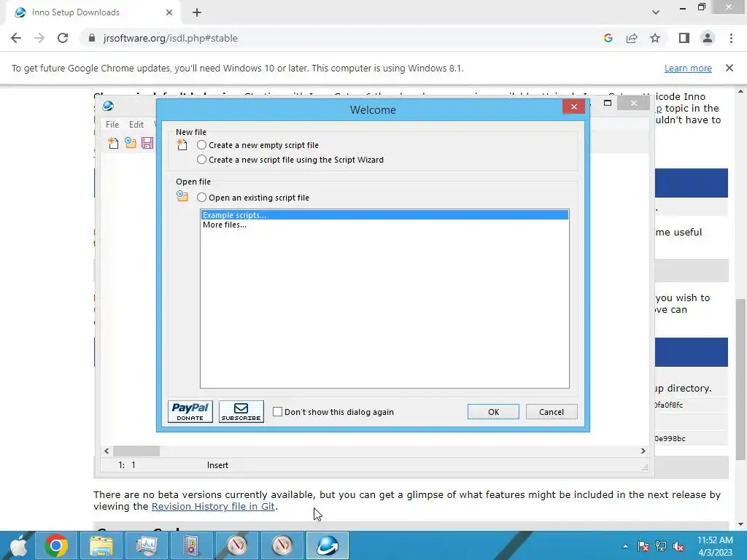Viewport: 747px width, 560px height.
Task: Open the Learn more link about Chrome updates
Action: pyautogui.click(x=688, y=68)
